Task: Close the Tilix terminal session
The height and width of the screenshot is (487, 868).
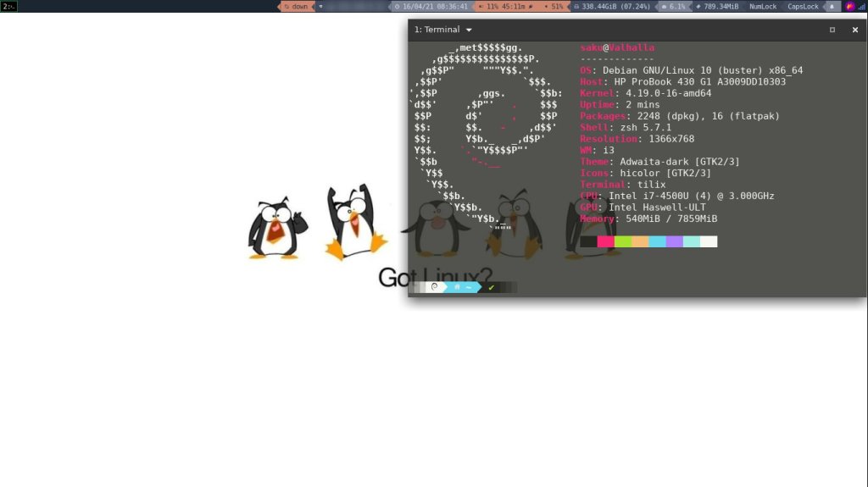Action: point(854,30)
